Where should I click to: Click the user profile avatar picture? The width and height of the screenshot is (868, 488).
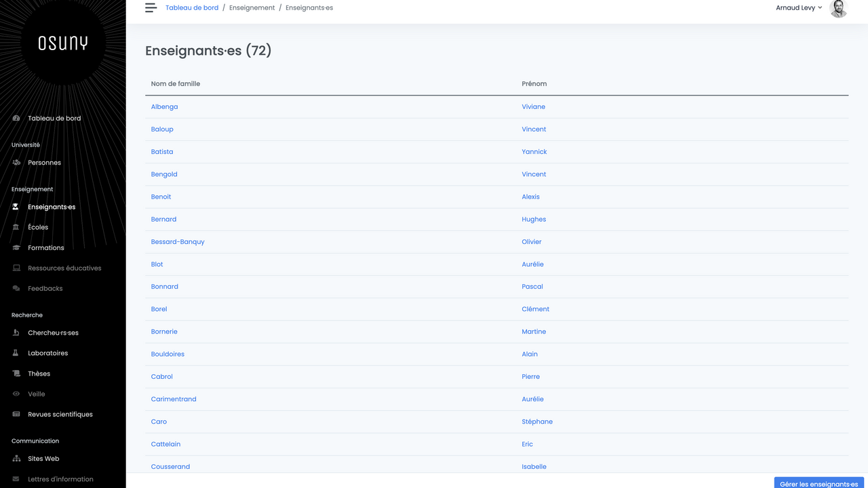point(838,8)
